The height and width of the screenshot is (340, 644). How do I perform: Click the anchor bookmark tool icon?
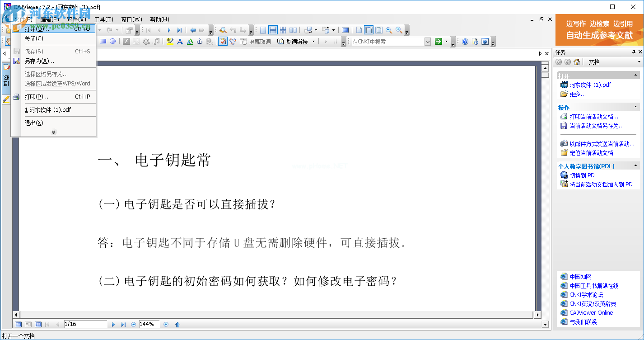tap(200, 41)
